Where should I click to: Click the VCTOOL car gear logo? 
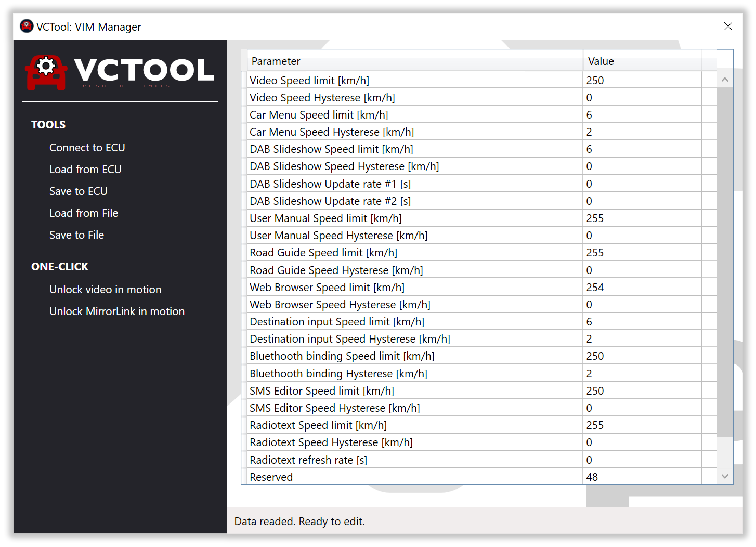(46, 72)
